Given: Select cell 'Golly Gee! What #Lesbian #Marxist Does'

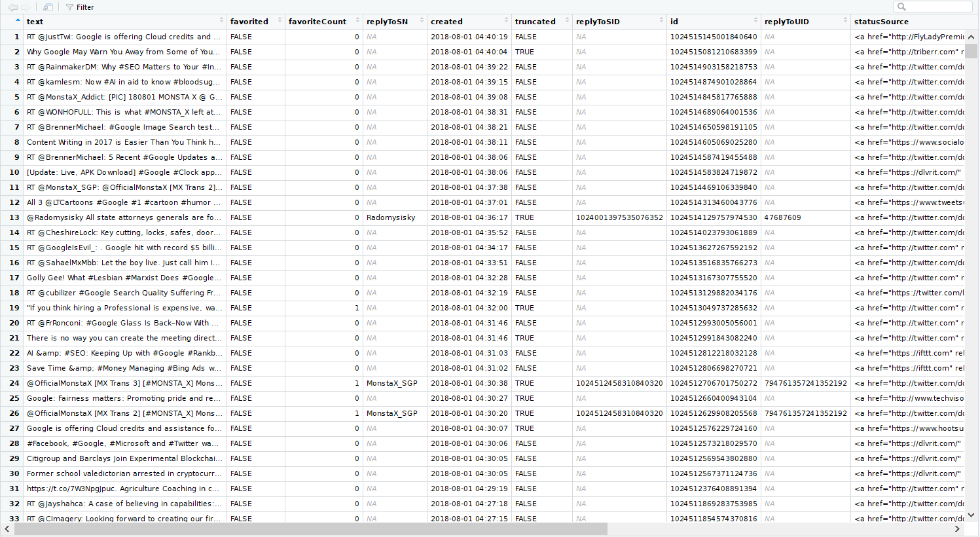Looking at the screenshot, I should (x=125, y=278).
